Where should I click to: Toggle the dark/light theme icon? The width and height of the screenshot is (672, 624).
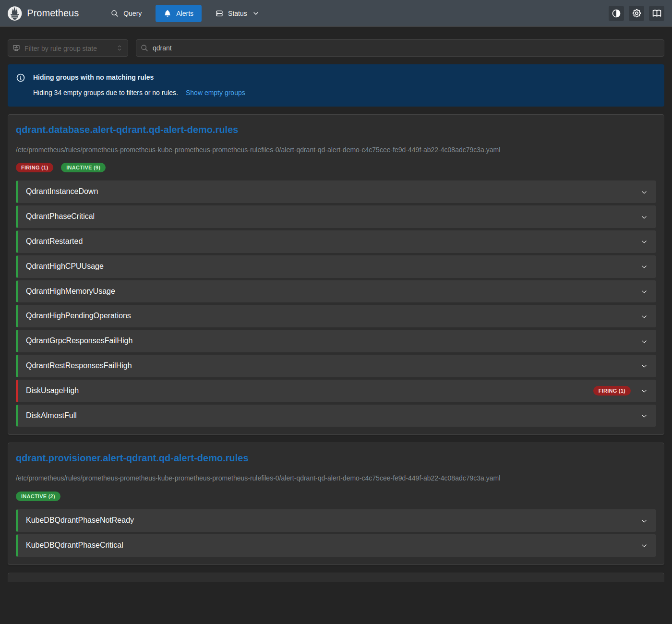(x=616, y=13)
